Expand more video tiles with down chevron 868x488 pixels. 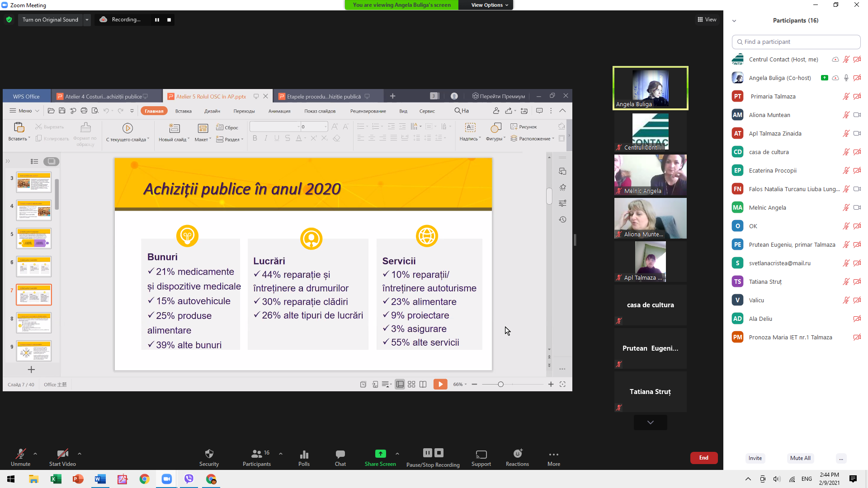pyautogui.click(x=650, y=422)
